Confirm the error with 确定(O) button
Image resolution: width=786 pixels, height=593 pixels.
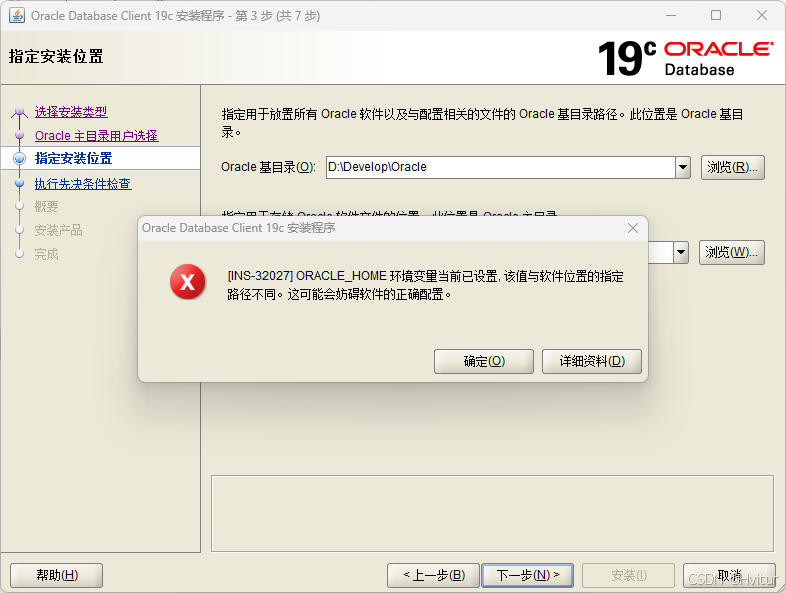click(484, 361)
